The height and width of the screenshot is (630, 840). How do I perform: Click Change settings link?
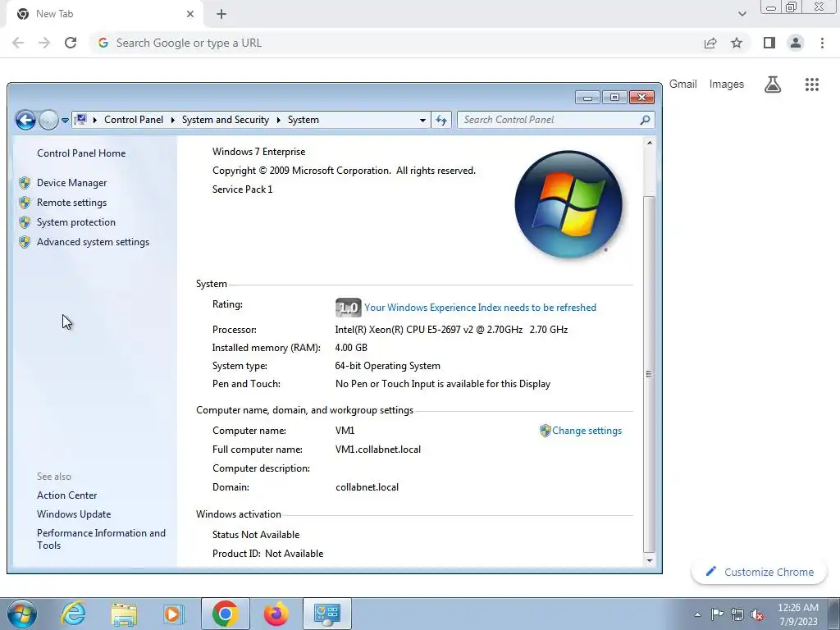tap(587, 431)
